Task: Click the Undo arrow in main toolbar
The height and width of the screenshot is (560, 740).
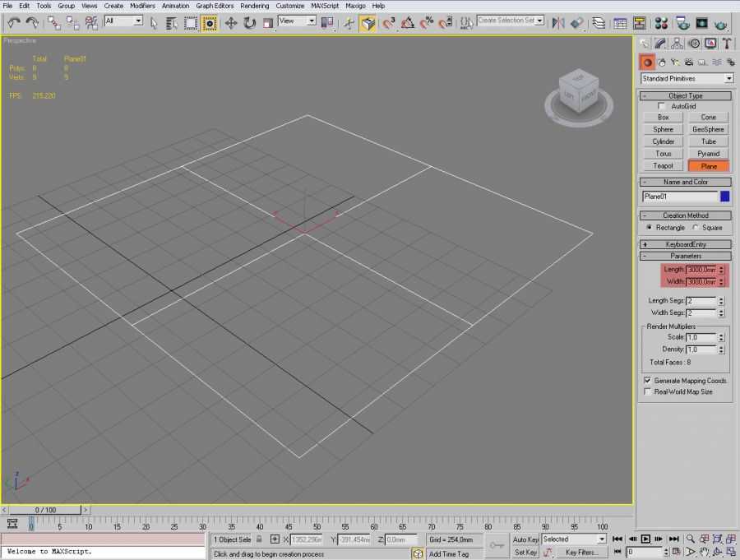Action: tap(13, 23)
